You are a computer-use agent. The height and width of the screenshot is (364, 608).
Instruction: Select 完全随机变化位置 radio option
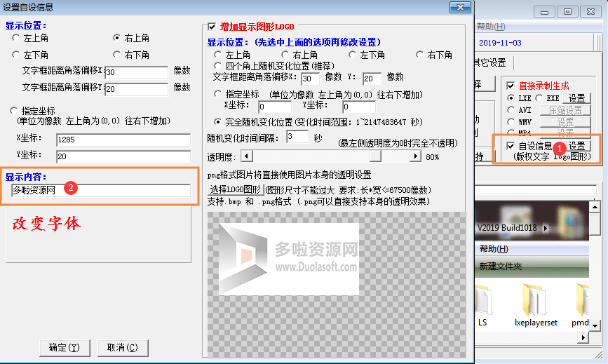(217, 122)
